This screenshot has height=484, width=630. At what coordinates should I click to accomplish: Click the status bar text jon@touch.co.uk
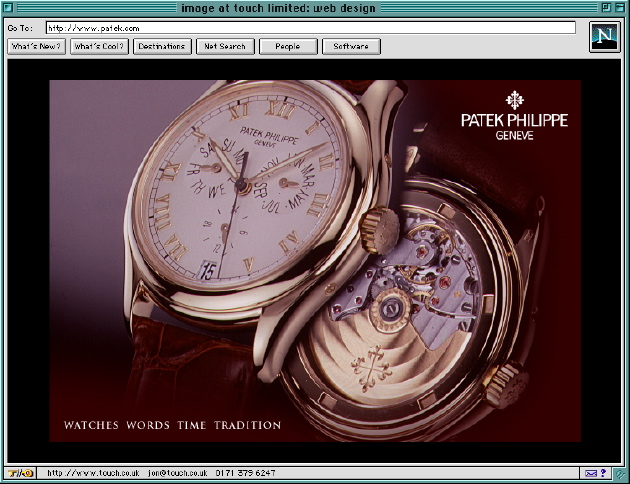pos(178,473)
